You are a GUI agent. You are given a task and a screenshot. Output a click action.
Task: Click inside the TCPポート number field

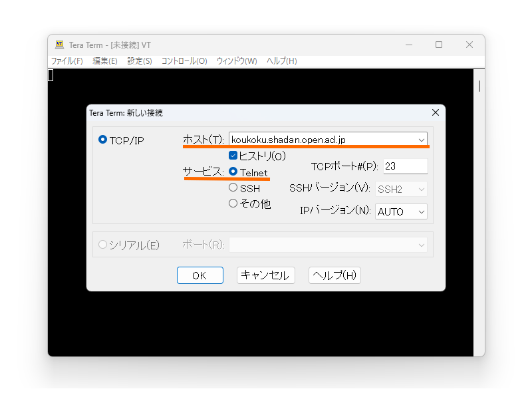click(404, 166)
